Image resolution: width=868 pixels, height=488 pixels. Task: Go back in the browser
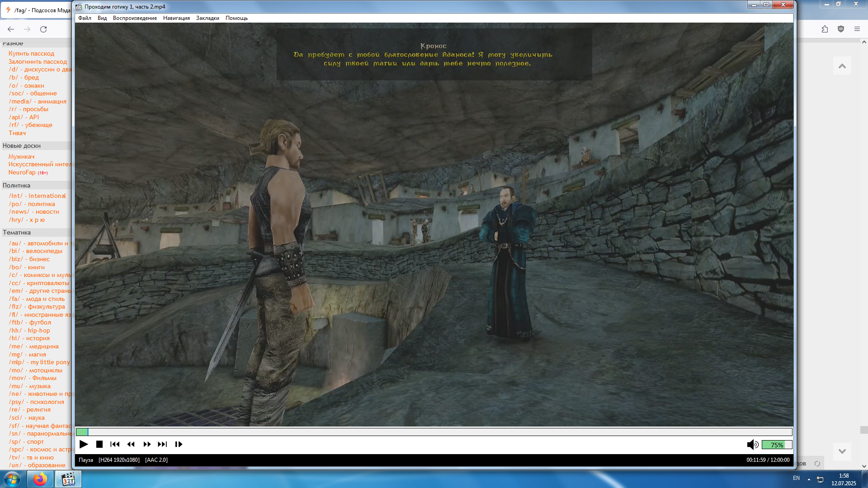[x=11, y=29]
